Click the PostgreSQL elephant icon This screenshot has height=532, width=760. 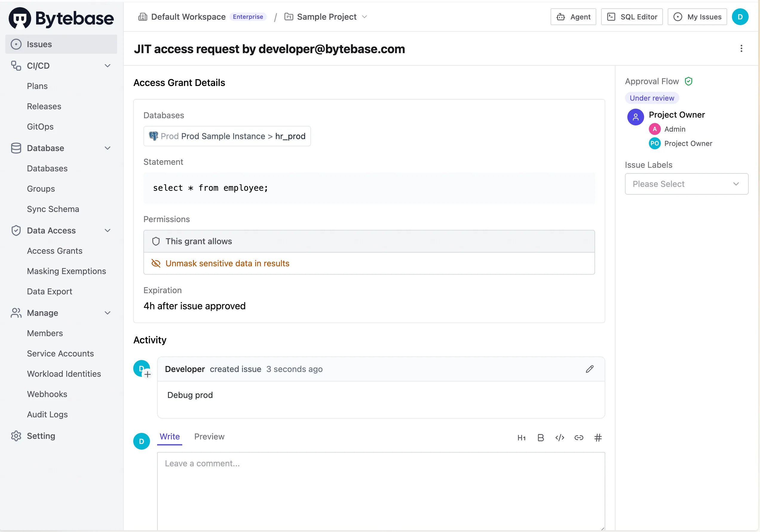(153, 136)
